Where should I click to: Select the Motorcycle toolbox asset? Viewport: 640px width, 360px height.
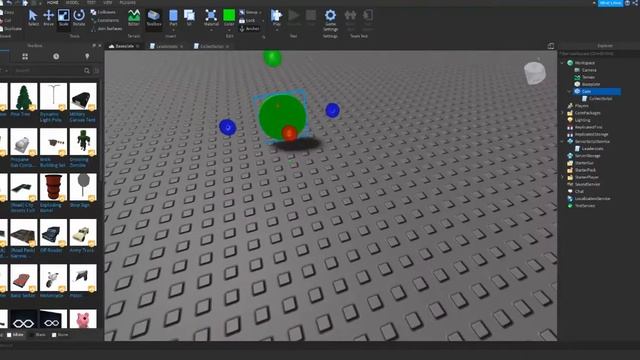click(x=53, y=281)
